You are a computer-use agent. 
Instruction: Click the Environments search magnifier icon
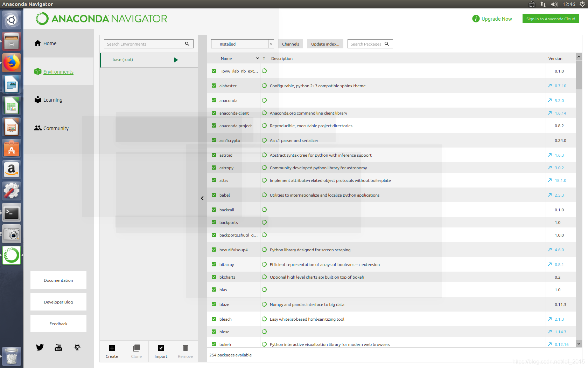[x=187, y=44]
